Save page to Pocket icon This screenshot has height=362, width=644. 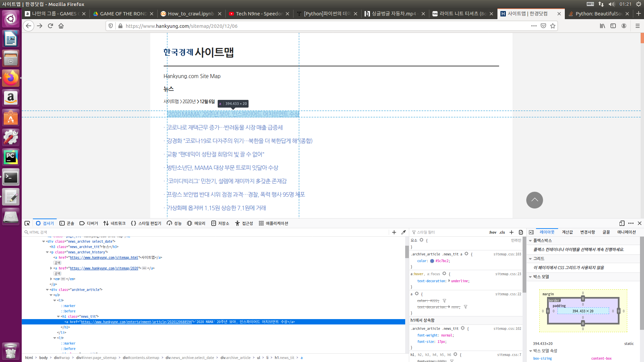(543, 26)
